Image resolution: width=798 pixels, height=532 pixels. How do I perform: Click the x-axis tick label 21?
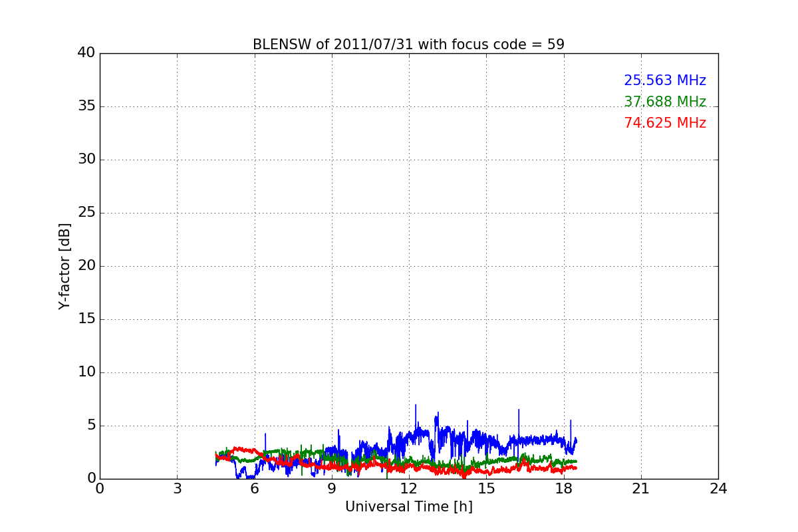tap(641, 489)
